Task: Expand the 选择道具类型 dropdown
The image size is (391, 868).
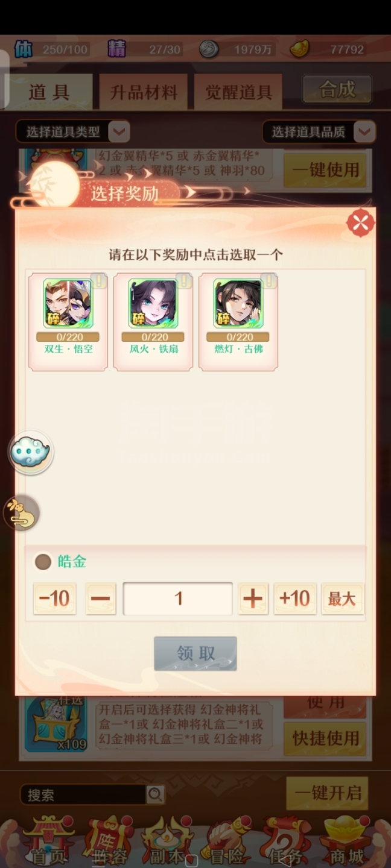Action: 72,131
